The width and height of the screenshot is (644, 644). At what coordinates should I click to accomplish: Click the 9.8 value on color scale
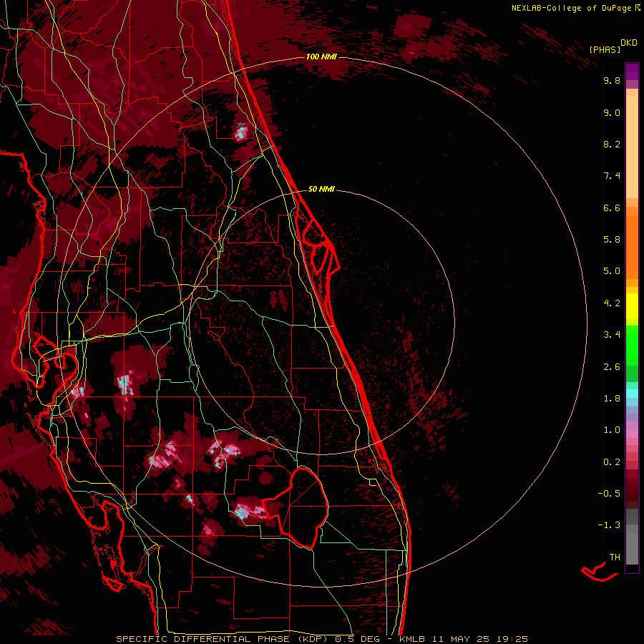tap(612, 80)
